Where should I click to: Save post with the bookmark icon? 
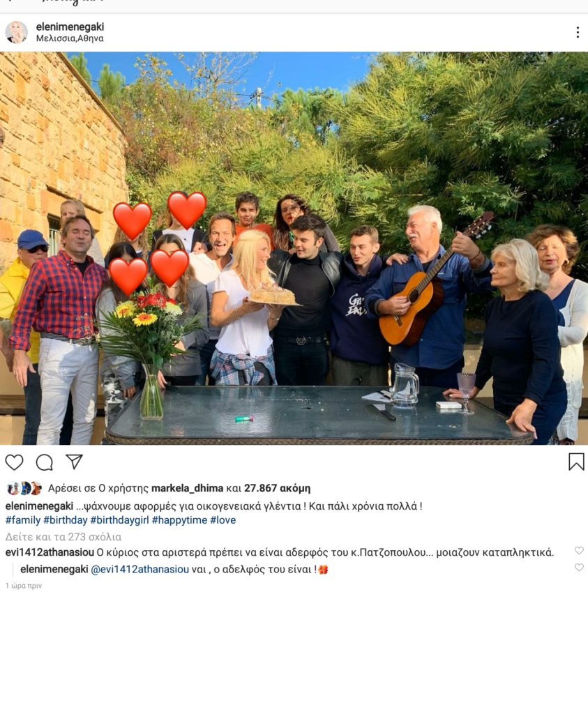(x=576, y=462)
